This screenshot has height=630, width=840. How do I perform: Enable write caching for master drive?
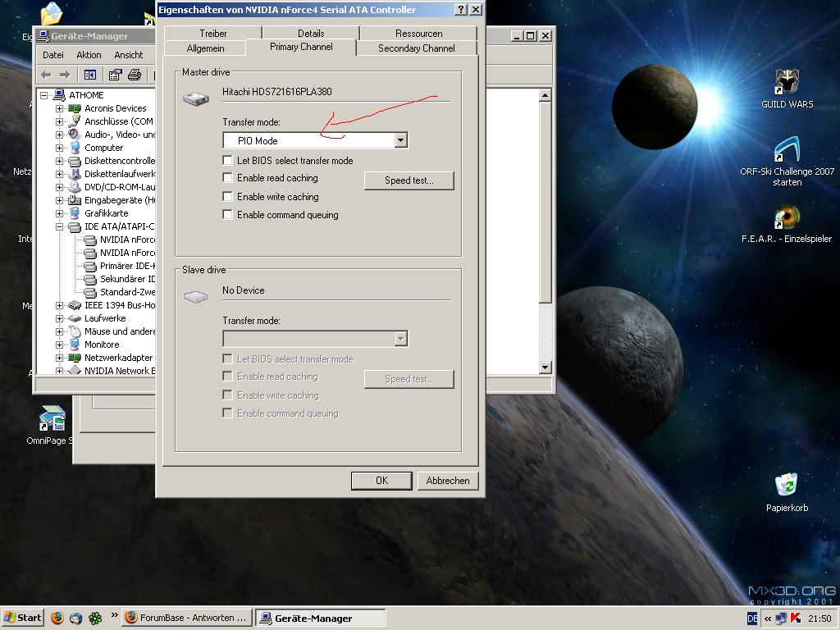point(228,197)
